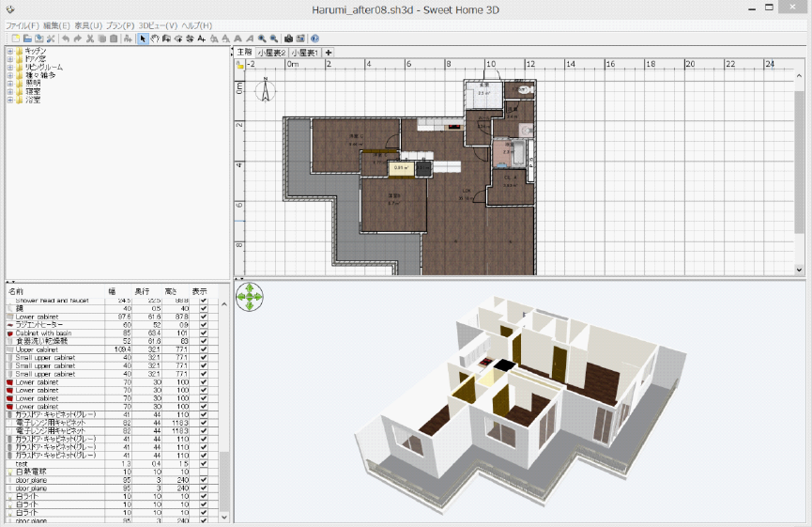Expand the キッチン catalog folder

pos(10,51)
